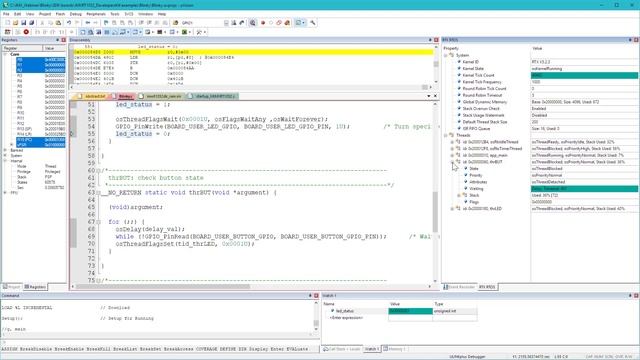The height and width of the screenshot is (360, 640).
Task: Click the Save toolbar icon
Action: coord(23,23)
